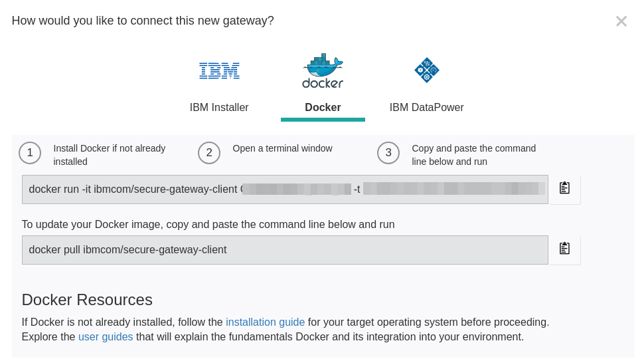Screen dimensions: 644x361
Task: Click the 'Open a terminal window' step text
Action: click(283, 148)
